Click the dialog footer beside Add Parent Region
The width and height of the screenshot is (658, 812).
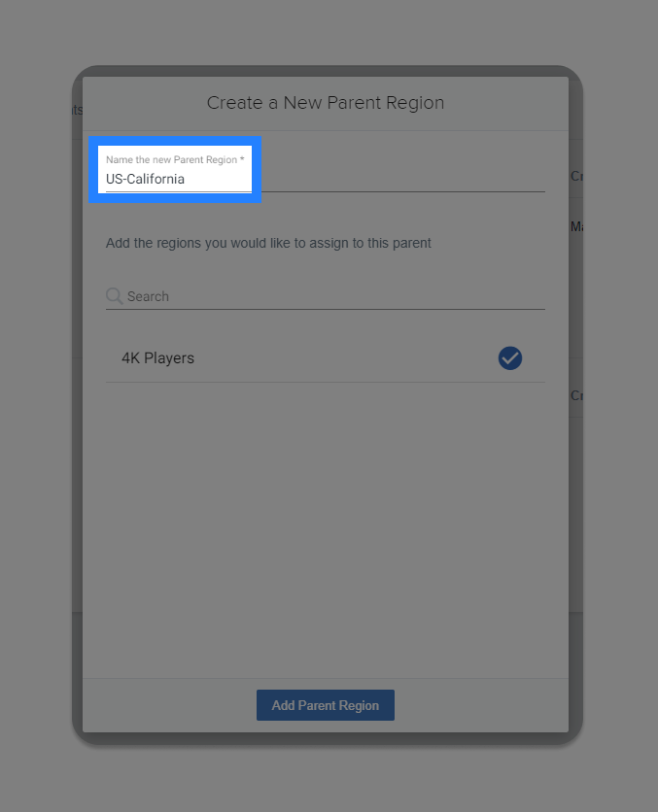[x=481, y=705]
